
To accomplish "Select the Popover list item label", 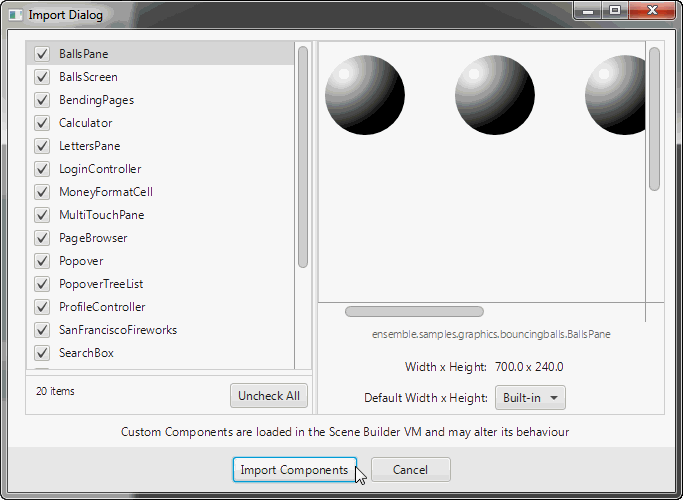I will coord(81,261).
